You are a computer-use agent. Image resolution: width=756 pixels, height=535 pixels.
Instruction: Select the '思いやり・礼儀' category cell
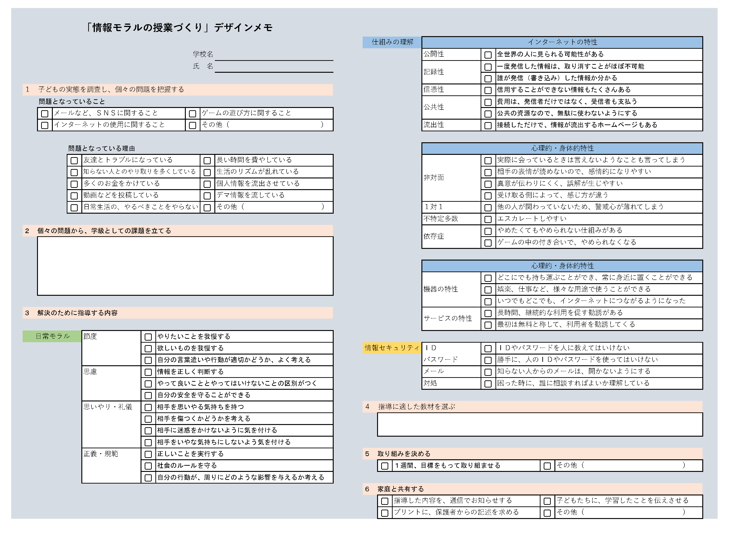pyautogui.click(x=112, y=425)
